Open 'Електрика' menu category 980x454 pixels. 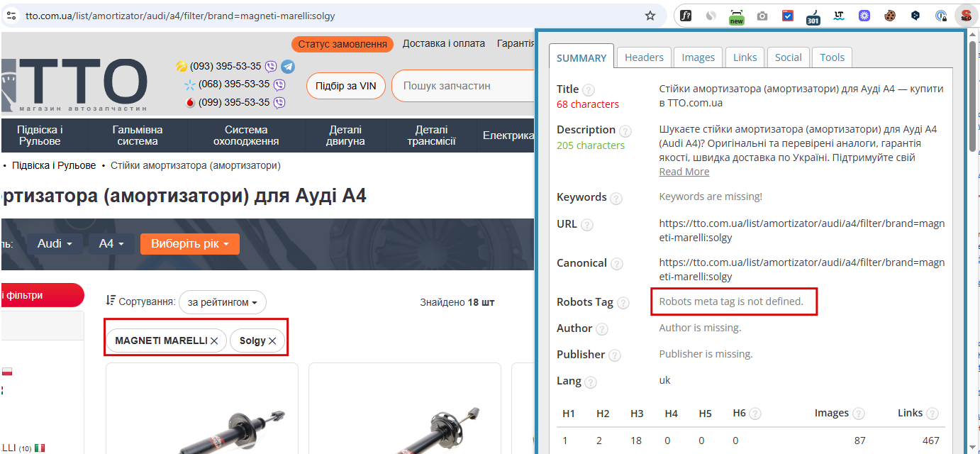(x=508, y=135)
